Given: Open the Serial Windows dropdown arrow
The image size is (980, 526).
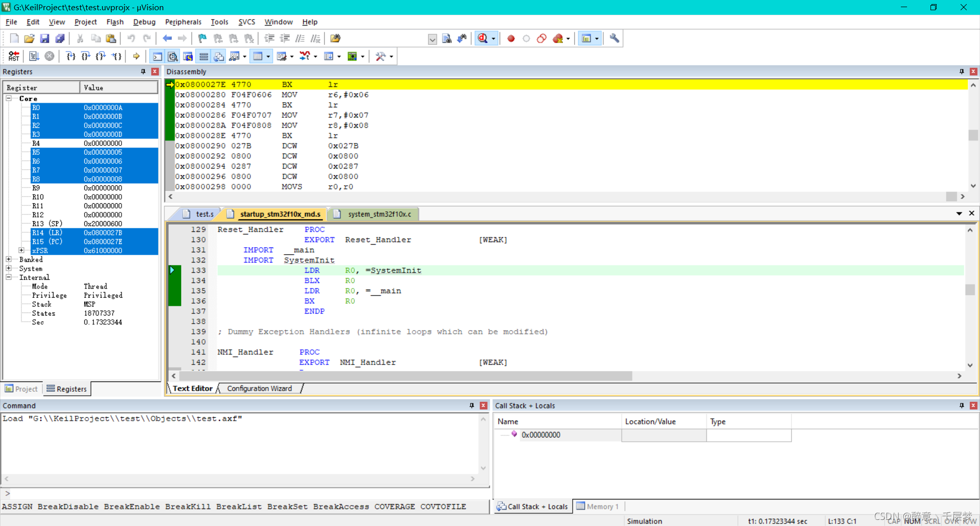Looking at the screenshot, I should coord(292,57).
